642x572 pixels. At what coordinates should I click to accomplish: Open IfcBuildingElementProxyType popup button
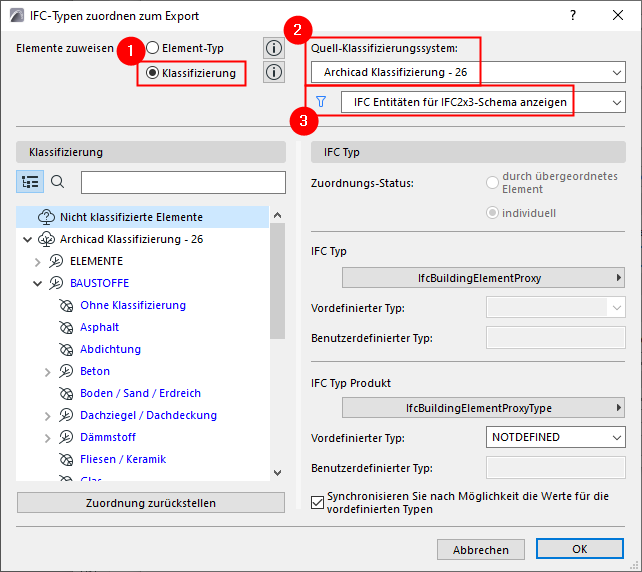click(484, 408)
